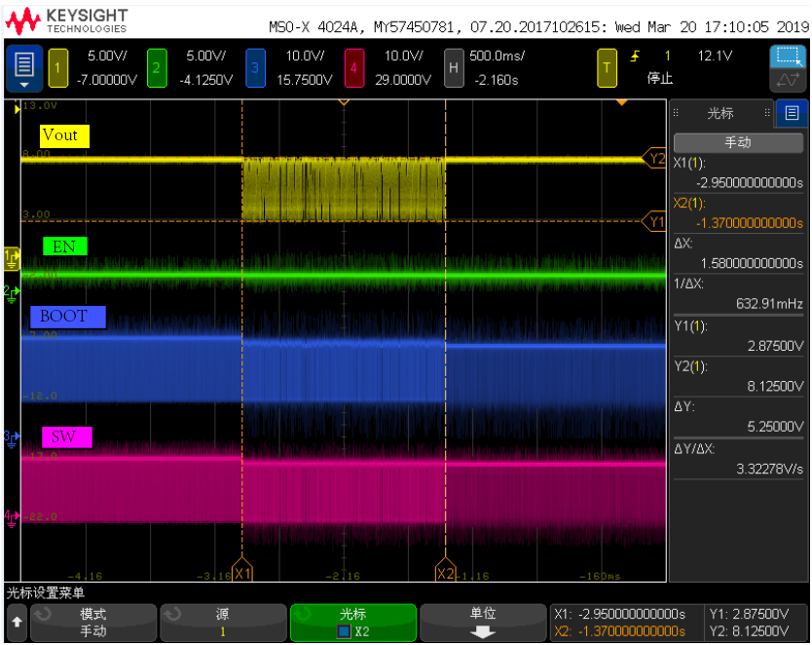Open 模式 mode softkey

(93, 623)
